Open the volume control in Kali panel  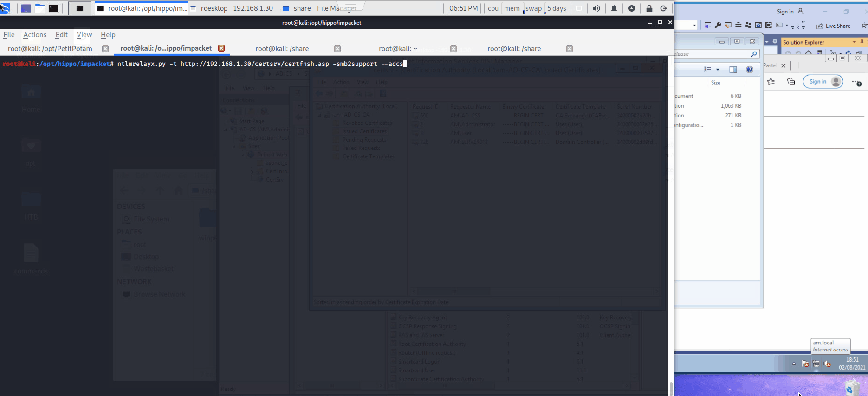tap(596, 8)
